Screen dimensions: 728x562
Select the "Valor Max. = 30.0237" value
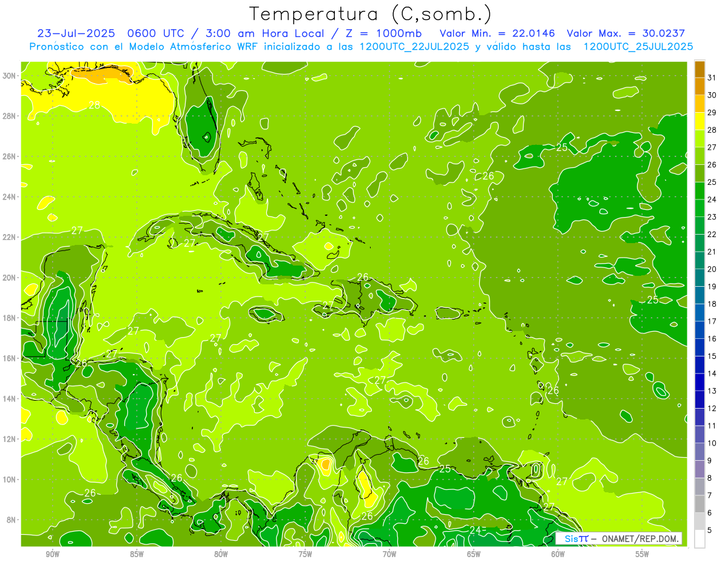(x=625, y=33)
